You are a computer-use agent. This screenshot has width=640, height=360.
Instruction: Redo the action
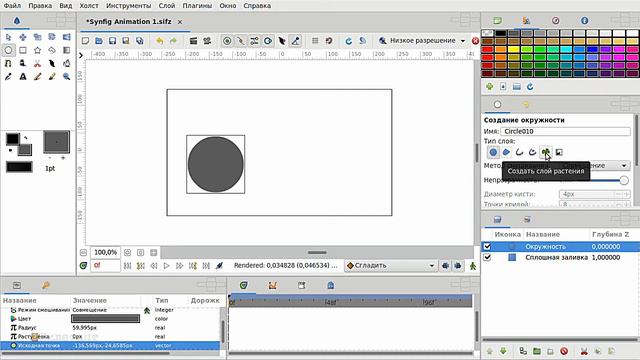click(173, 41)
